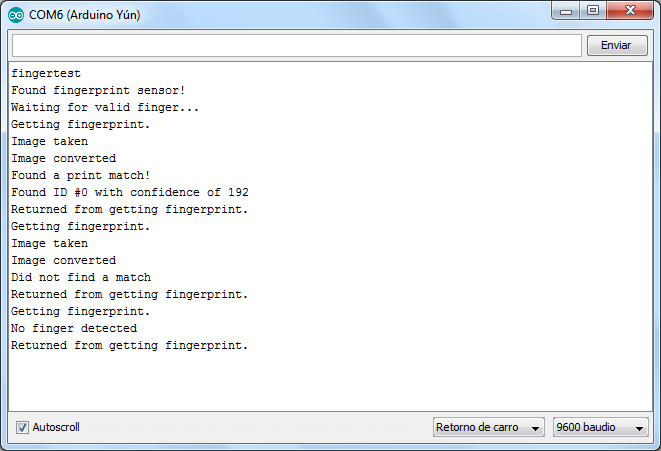Select the "Found ID #0 with confidence" line
Screen dimensions: 661x451
click(x=130, y=192)
